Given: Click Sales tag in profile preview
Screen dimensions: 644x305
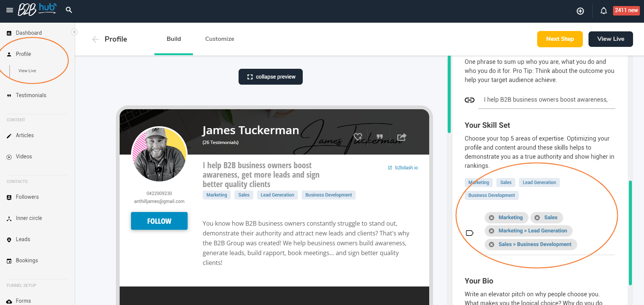Looking at the screenshot, I should [244, 195].
